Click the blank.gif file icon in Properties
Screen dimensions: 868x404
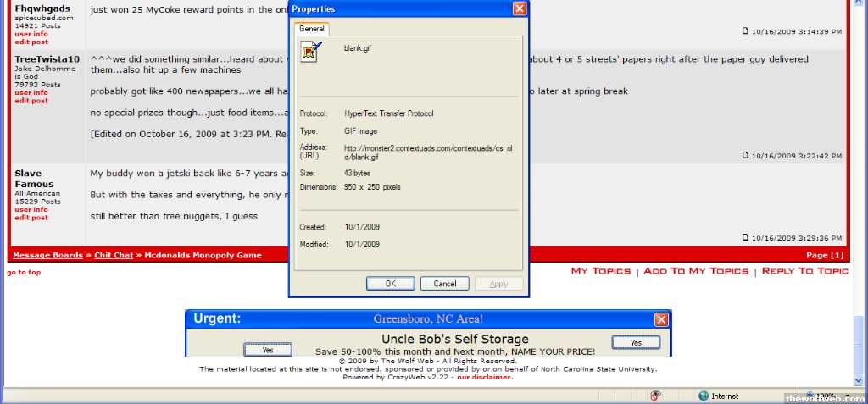311,53
